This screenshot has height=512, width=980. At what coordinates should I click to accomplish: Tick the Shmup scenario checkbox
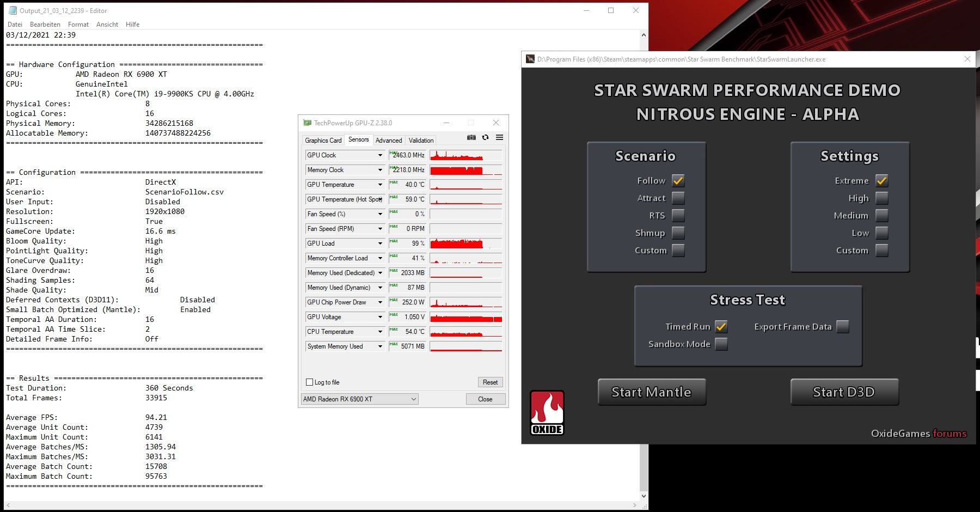pos(678,233)
